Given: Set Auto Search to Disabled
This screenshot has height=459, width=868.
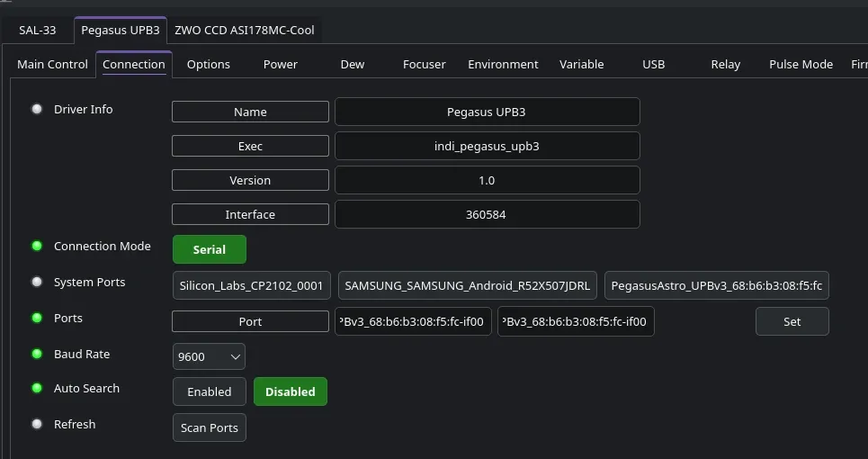Looking at the screenshot, I should coord(290,391).
